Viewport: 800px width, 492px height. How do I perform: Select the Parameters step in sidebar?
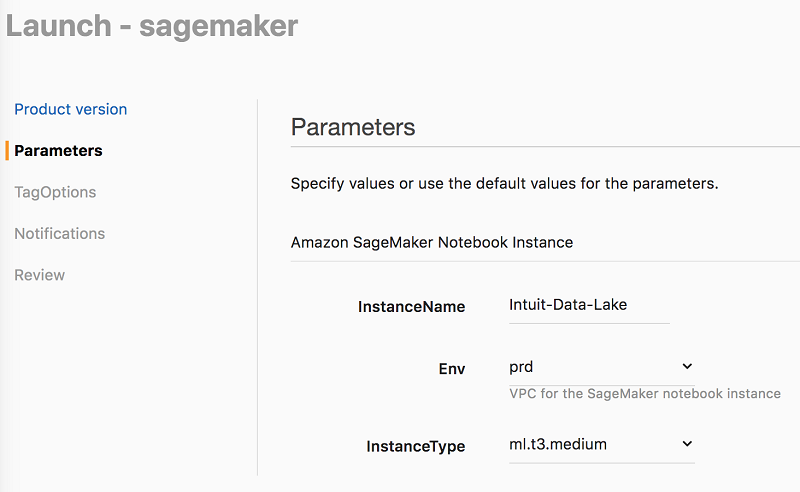click(58, 151)
